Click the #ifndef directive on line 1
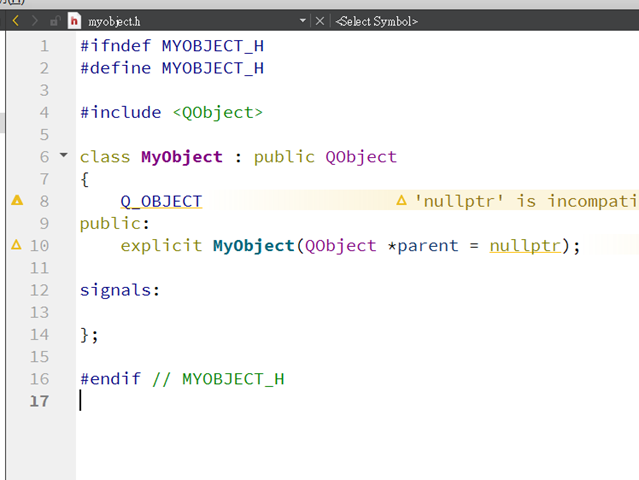This screenshot has height=480, width=639. point(115,46)
